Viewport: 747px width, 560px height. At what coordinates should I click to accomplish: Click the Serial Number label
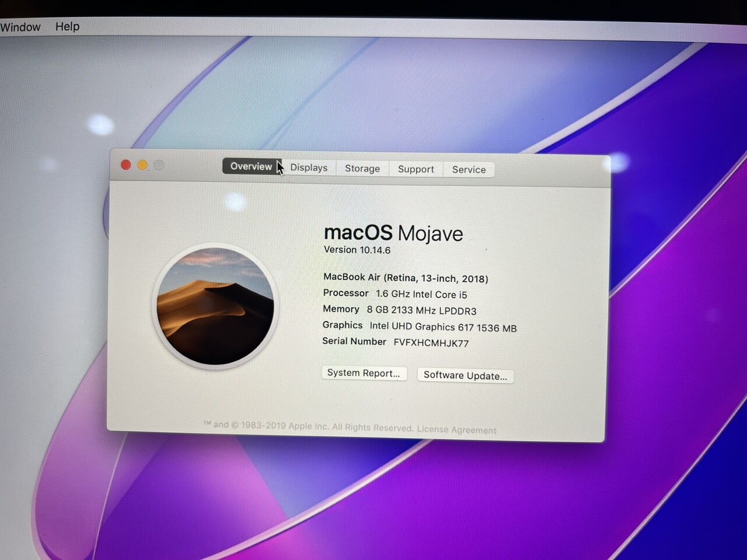point(354,341)
